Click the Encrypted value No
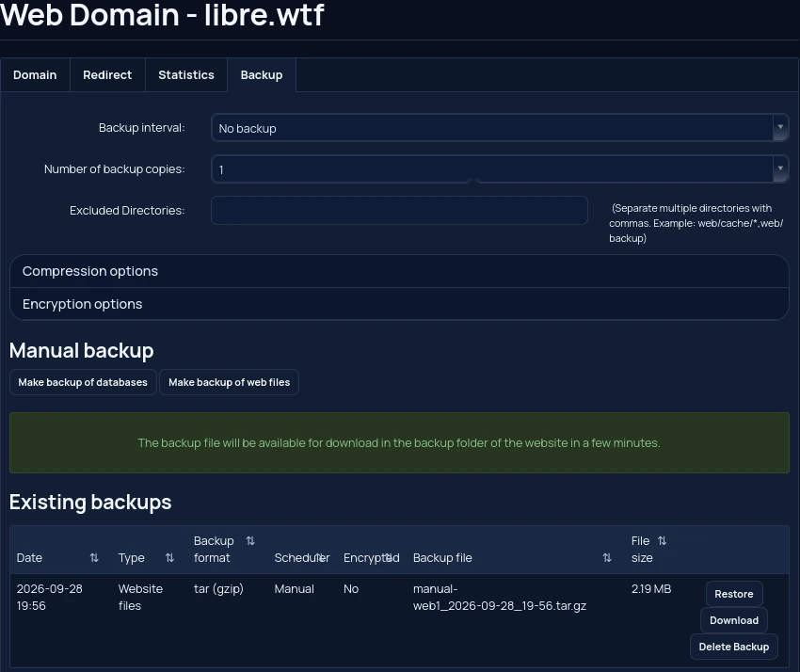 coord(351,589)
